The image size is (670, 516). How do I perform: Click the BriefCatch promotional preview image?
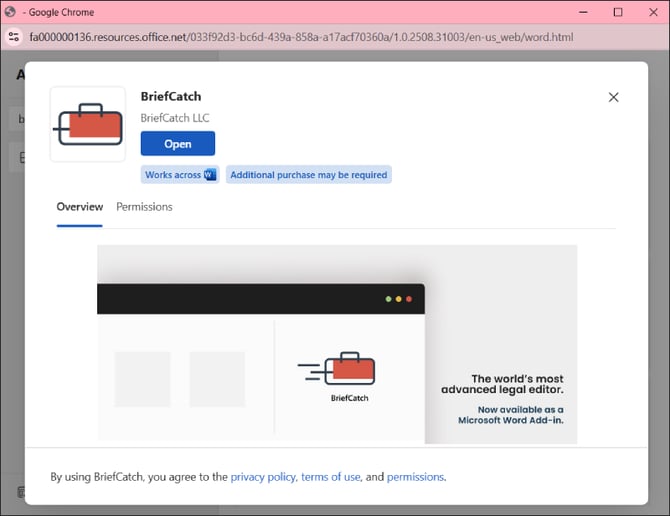click(x=337, y=344)
